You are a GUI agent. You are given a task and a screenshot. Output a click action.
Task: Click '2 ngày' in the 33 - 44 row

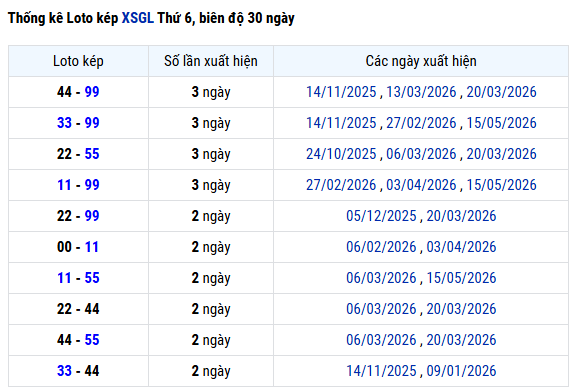(211, 371)
